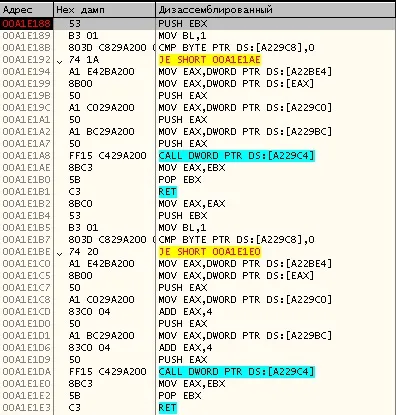
Task: Select highlighted address 00A1E188
Action: click(26, 24)
